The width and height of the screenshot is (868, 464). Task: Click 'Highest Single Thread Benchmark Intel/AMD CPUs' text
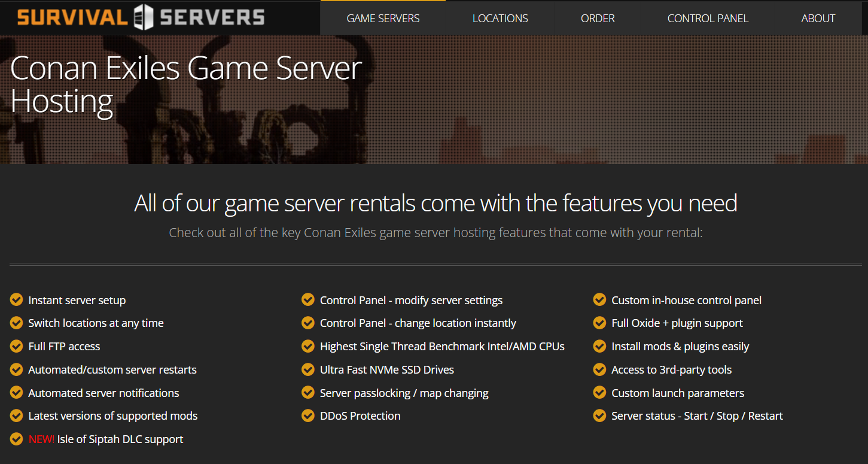442,347
